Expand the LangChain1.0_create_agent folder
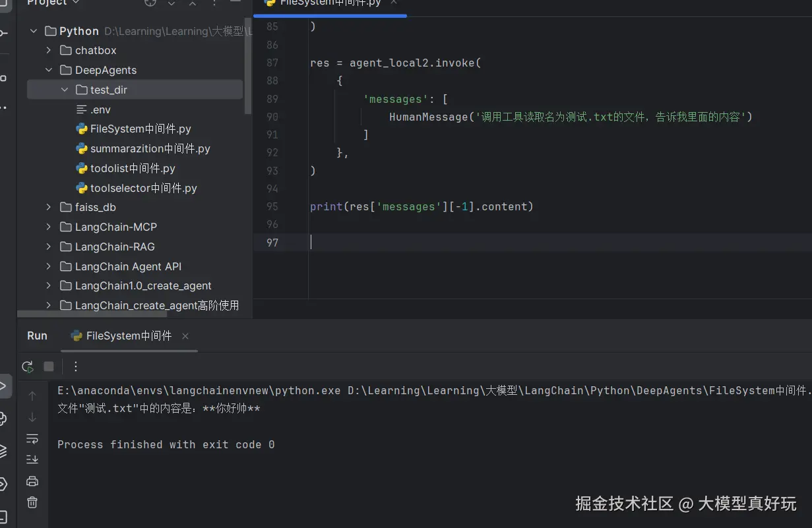The image size is (812, 528). pyautogui.click(x=49, y=286)
